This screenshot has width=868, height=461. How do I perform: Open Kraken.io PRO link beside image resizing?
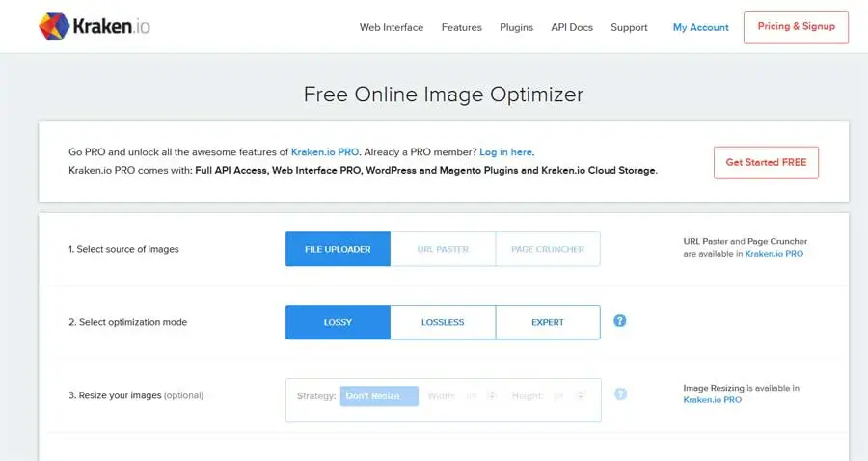(x=712, y=399)
